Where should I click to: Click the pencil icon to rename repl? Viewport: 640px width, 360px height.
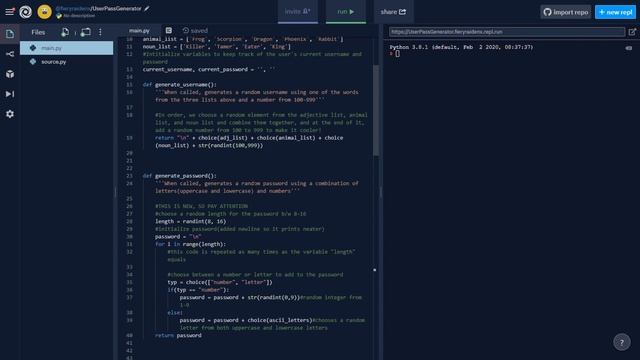click(147, 8)
